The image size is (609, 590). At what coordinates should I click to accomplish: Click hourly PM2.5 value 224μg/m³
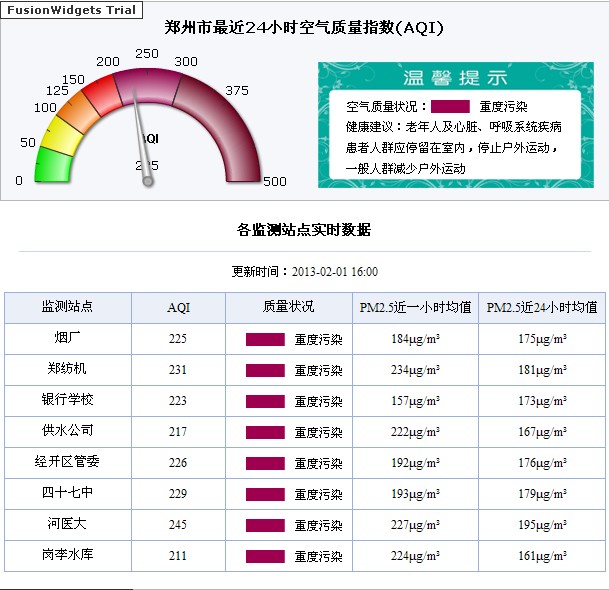(415, 556)
